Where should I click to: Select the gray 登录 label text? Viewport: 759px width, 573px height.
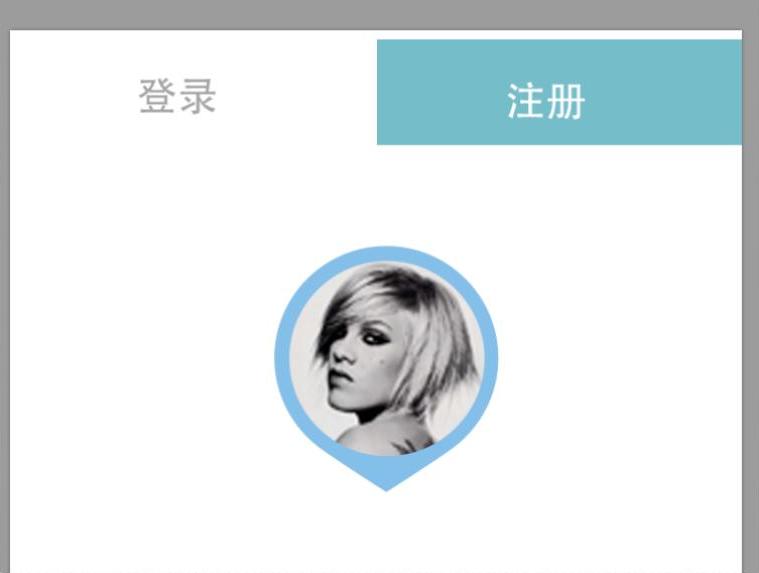coord(177,96)
